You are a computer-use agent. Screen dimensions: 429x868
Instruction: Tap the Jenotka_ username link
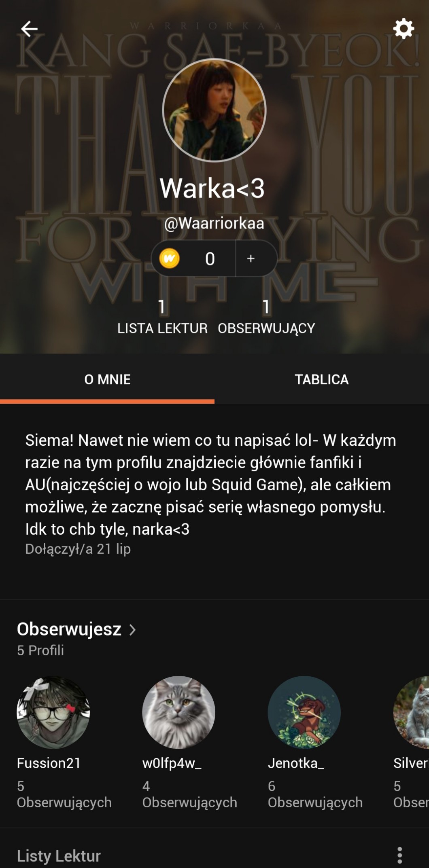click(x=296, y=763)
